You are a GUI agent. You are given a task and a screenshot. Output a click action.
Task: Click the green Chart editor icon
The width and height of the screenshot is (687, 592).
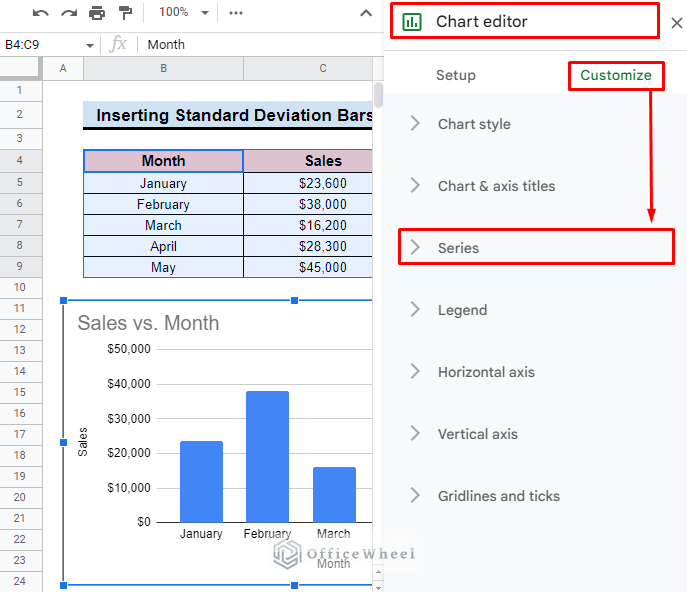click(412, 21)
